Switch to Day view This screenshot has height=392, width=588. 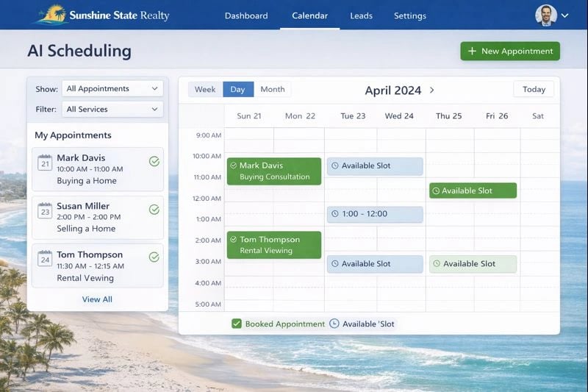[237, 89]
